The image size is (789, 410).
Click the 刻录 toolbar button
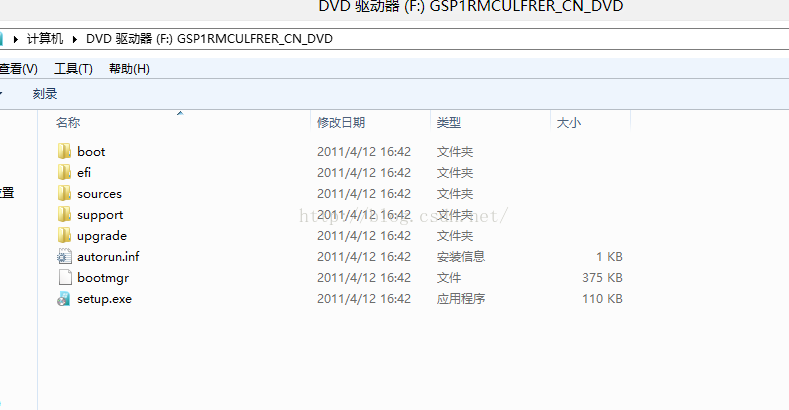point(45,94)
